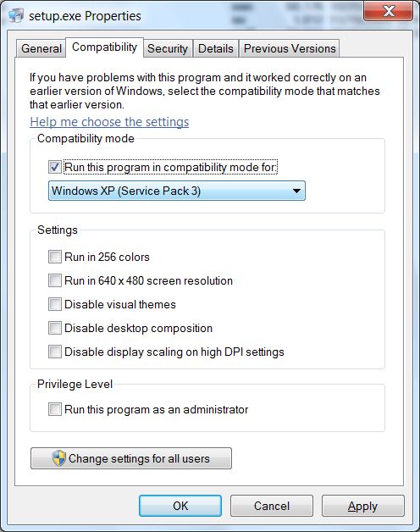
Task: Enable Run this program as administrator
Action: pyautogui.click(x=55, y=409)
